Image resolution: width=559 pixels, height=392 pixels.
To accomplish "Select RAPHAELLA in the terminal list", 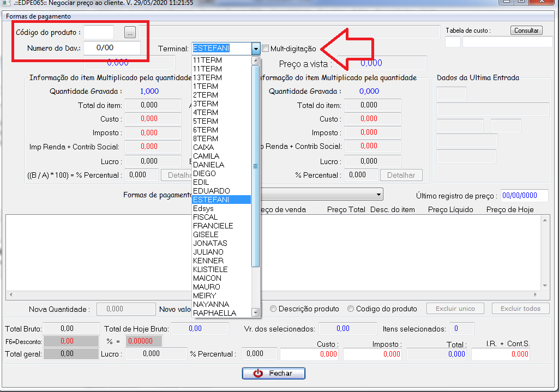I will click(x=214, y=313).
